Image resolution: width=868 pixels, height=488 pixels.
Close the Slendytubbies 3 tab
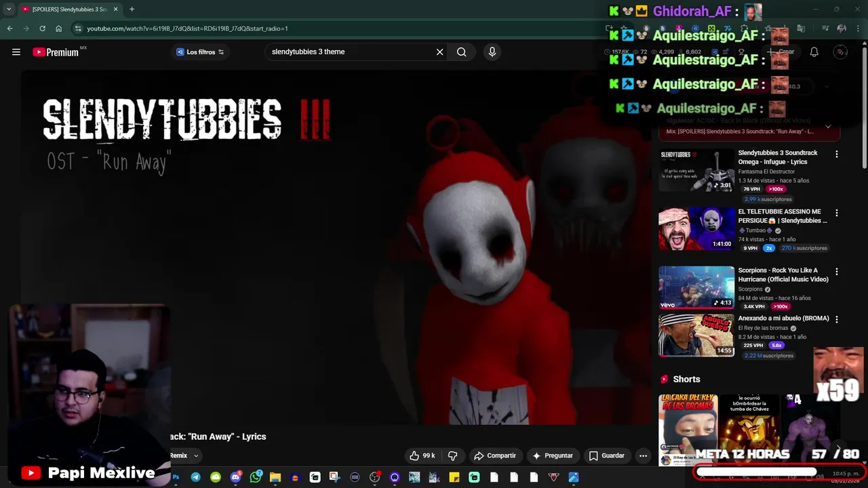115,9
